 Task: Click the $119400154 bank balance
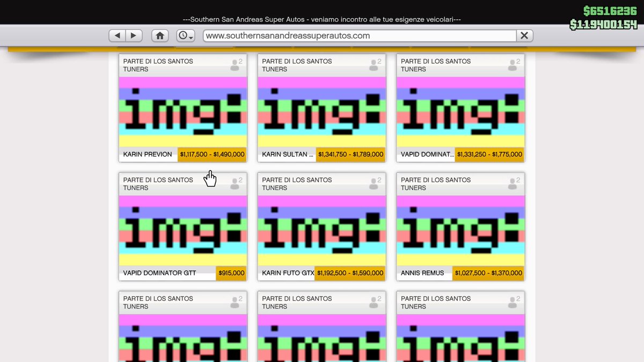[604, 25]
